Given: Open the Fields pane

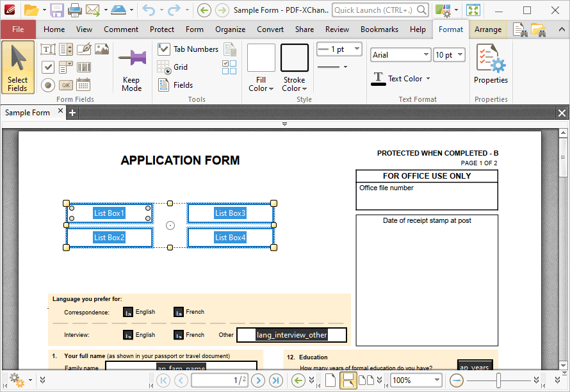Looking at the screenshot, I should (x=175, y=85).
